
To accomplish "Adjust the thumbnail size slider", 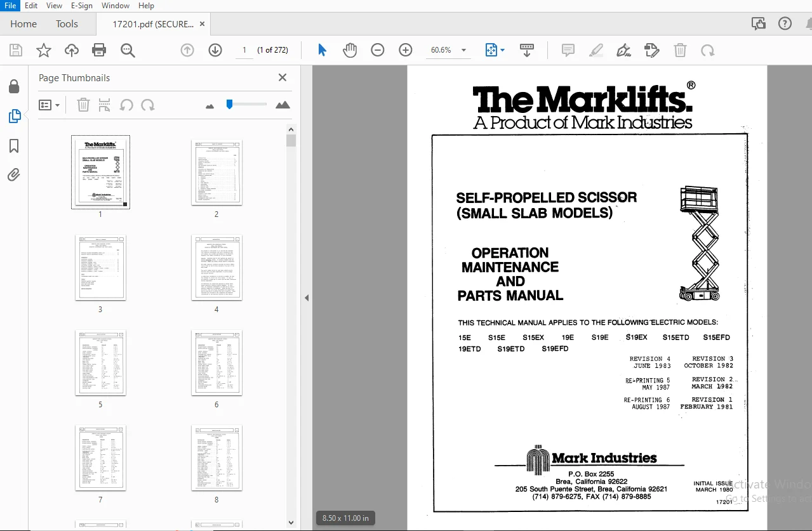I will coord(229,104).
